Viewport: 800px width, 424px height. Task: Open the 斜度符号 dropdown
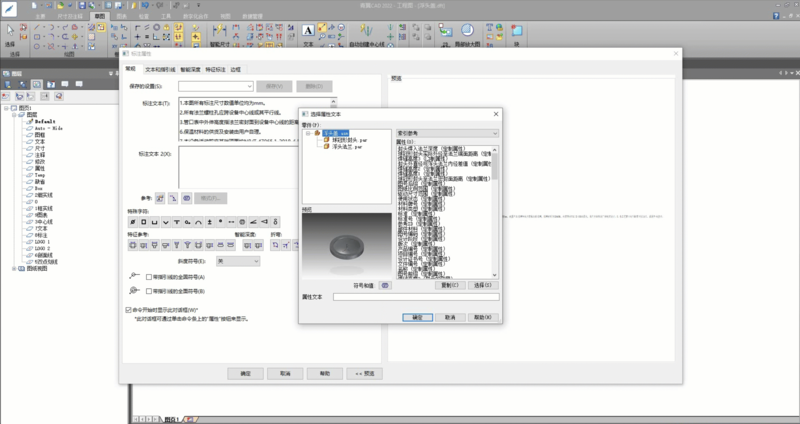(x=236, y=261)
